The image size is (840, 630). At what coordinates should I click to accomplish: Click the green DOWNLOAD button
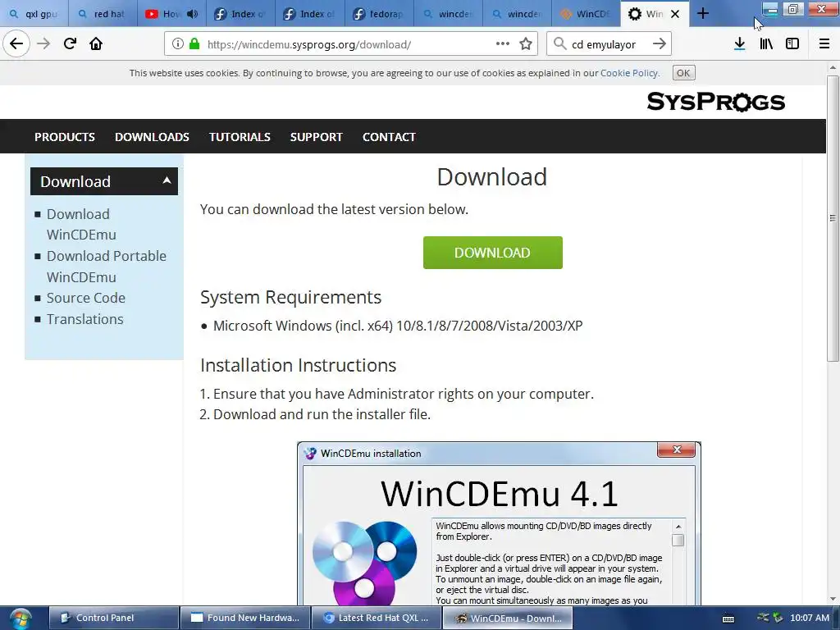pos(493,253)
